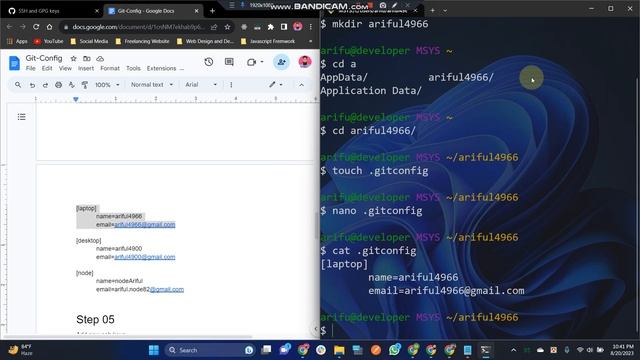Open the Freelancing Website bookmark folder
Viewport: 640px width, 360px height.
(142, 41)
